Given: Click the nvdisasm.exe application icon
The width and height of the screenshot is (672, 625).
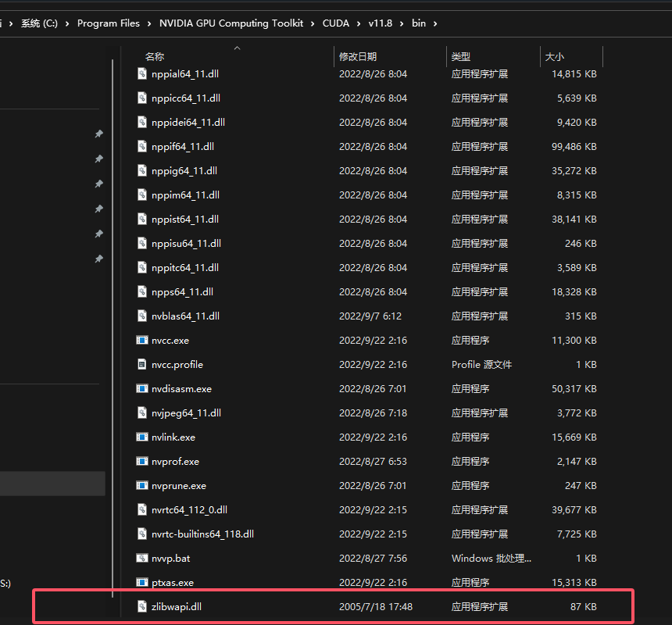Looking at the screenshot, I should point(142,388).
